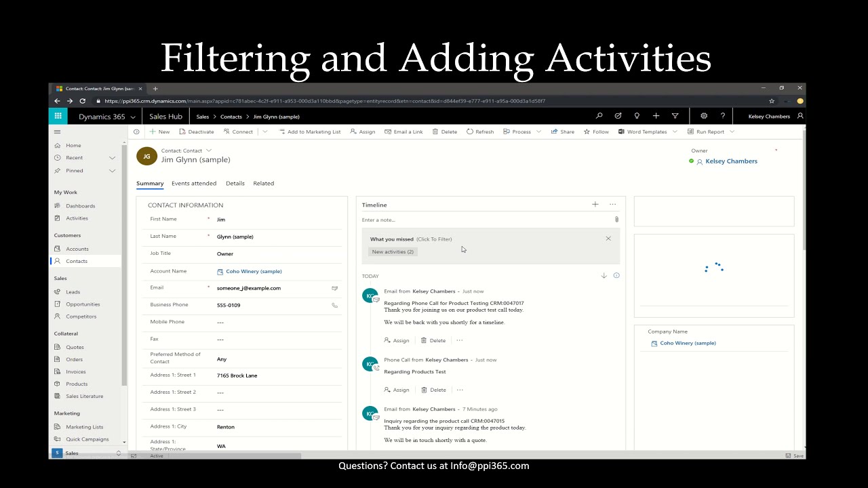Expand Recent in the sidebar

(112, 158)
